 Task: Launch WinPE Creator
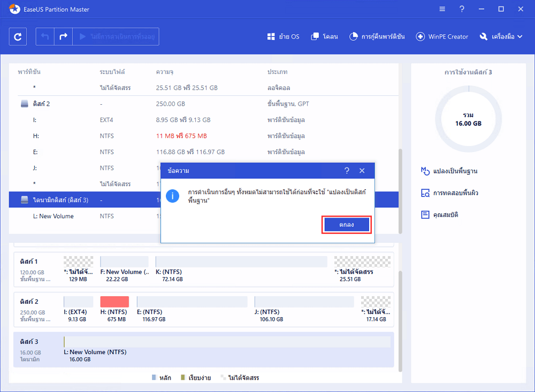[442, 36]
